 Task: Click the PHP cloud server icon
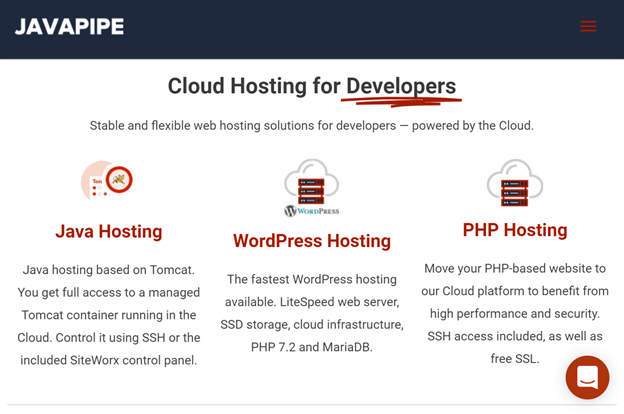515,183
